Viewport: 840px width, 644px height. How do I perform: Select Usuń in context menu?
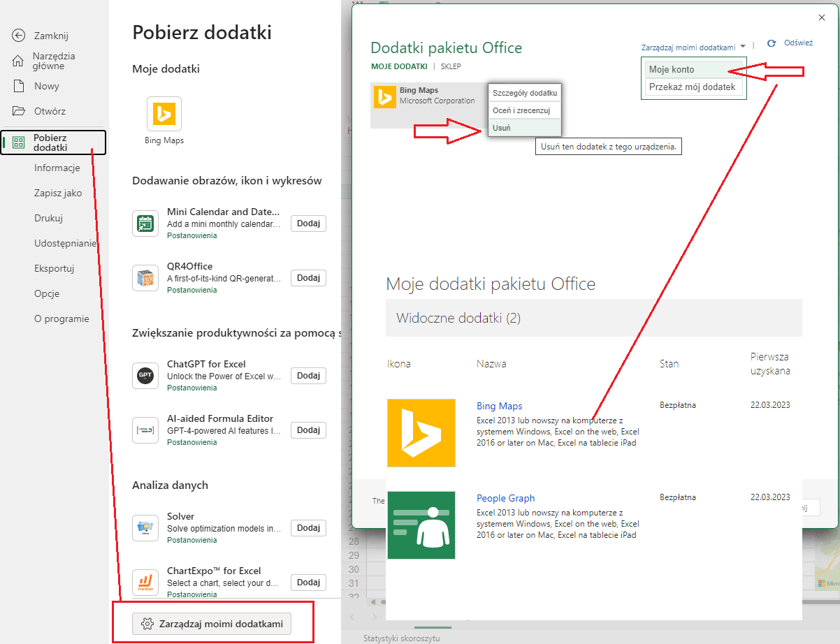pyautogui.click(x=525, y=128)
